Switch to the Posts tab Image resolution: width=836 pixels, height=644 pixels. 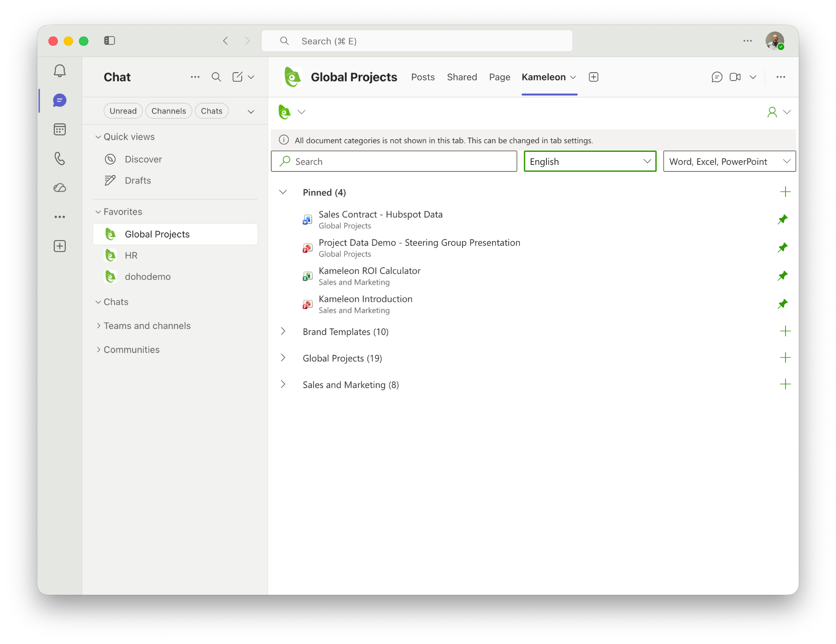[x=423, y=77]
